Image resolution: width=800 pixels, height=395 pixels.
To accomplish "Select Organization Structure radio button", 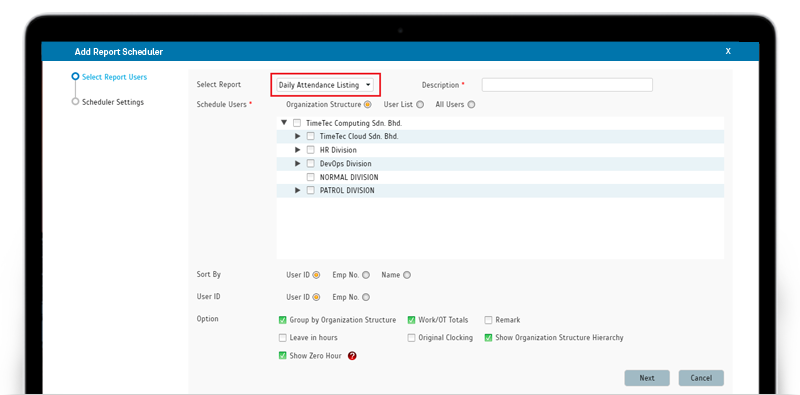I will (x=367, y=105).
